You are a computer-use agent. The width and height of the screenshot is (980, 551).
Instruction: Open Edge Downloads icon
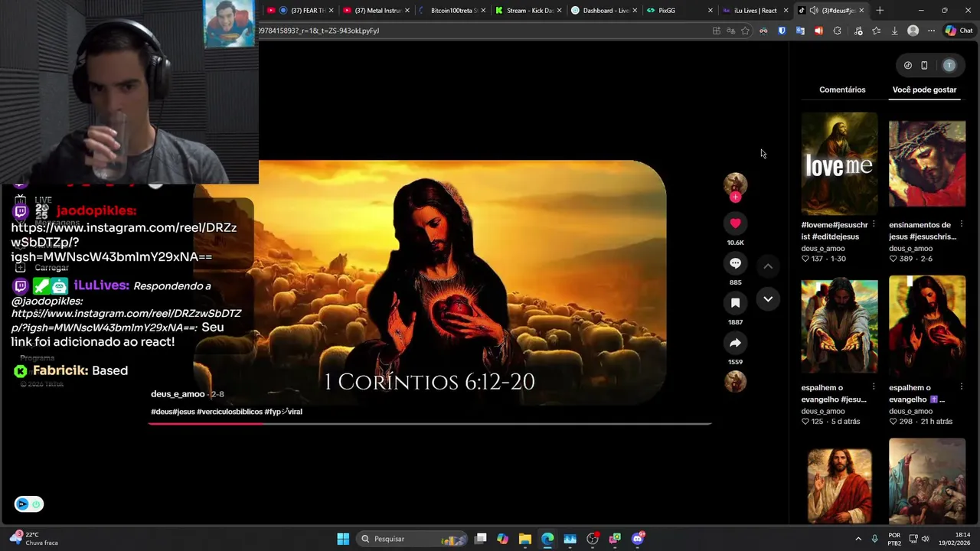(894, 31)
